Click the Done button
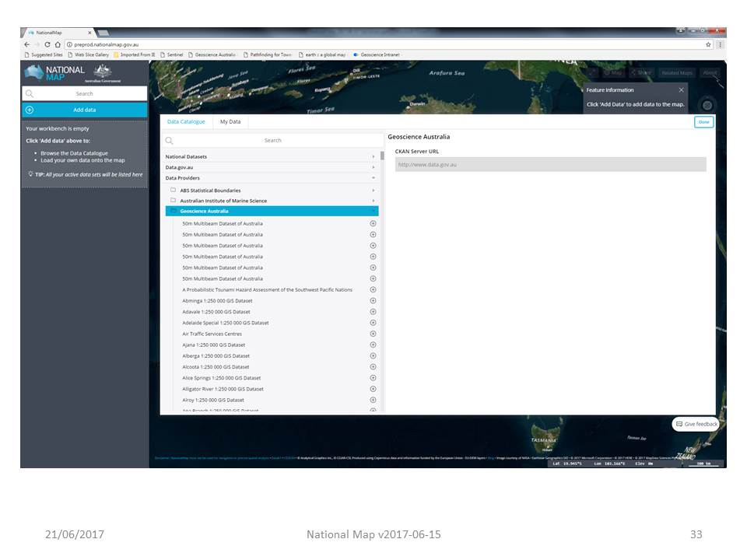The image size is (747, 560). [703, 122]
